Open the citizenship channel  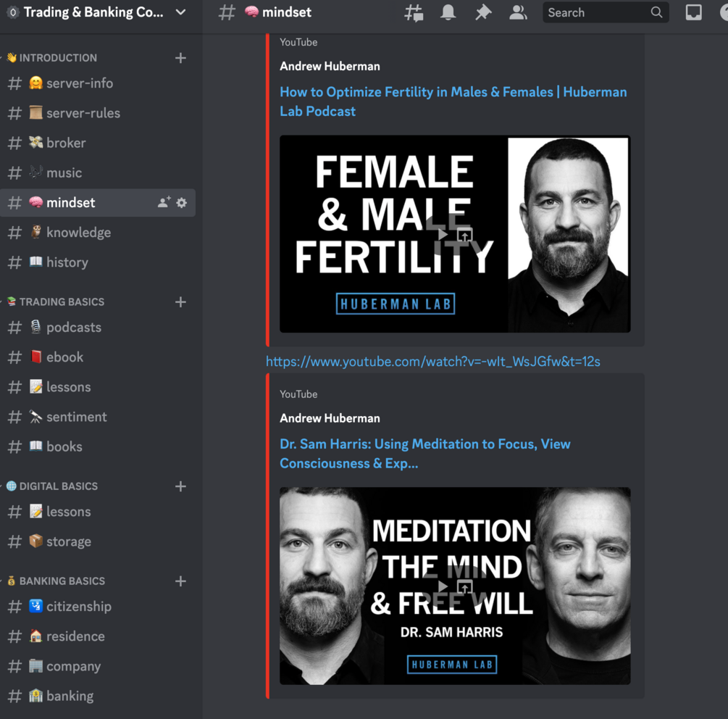tap(98, 607)
